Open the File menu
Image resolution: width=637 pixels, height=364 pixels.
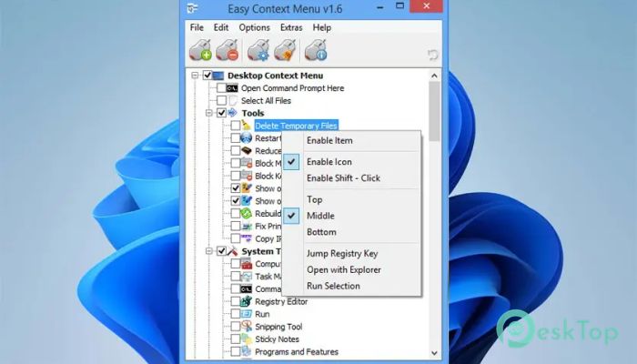pos(197,27)
